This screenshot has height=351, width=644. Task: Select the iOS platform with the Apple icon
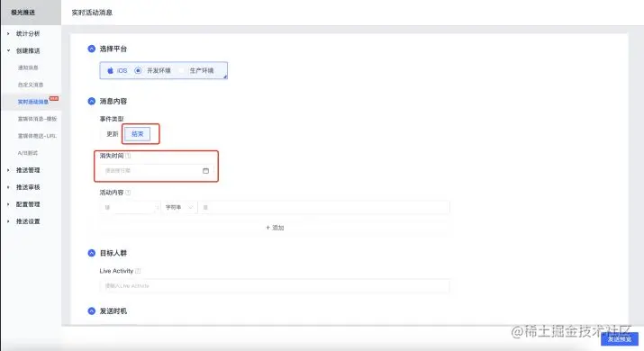(x=117, y=70)
